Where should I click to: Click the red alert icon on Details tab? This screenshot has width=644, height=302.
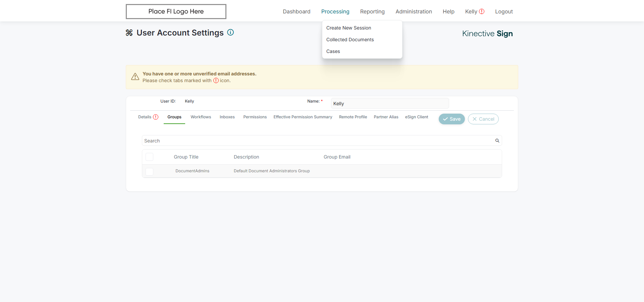click(x=156, y=117)
